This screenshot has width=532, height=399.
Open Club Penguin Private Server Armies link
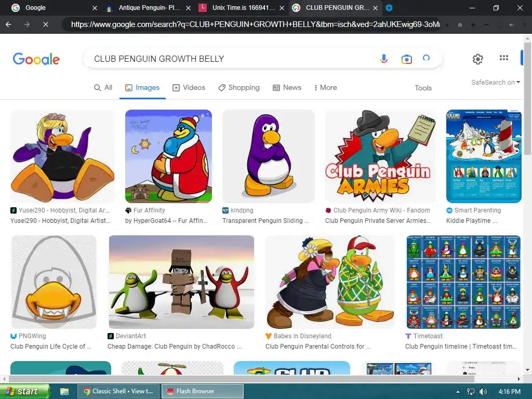378,220
